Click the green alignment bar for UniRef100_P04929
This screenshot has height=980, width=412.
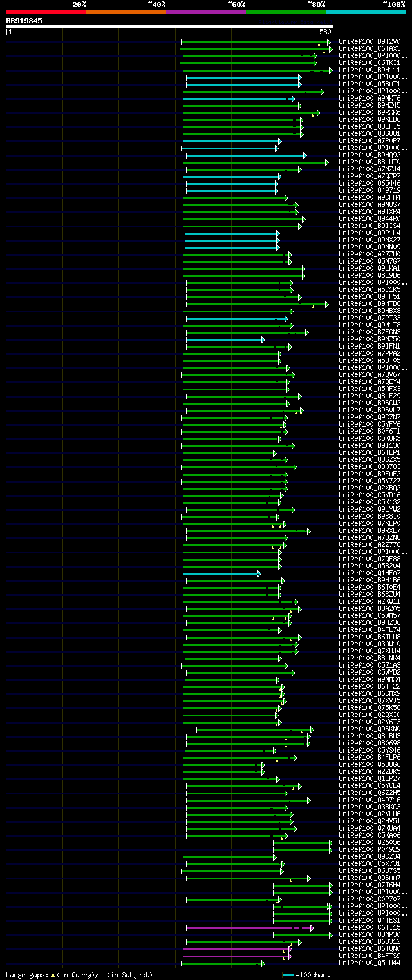[303, 850]
